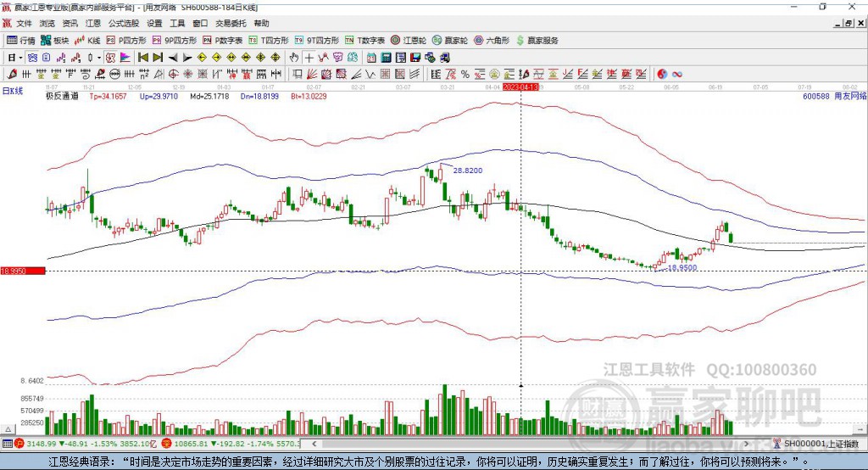Click the 极反通道 indicator name
Screen dimensions: 868x470
(x=62, y=97)
